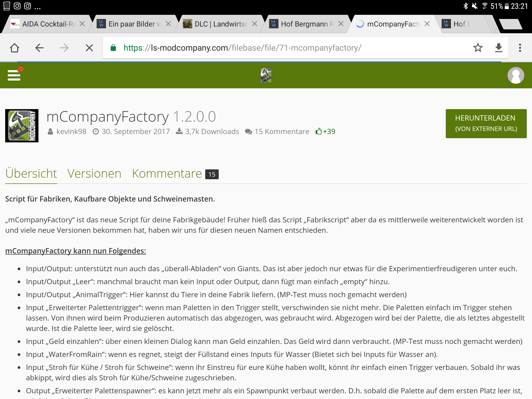Close the AIDA Cocktail tab
Image resolution: width=532 pixels, height=399 pixels.
[82, 24]
